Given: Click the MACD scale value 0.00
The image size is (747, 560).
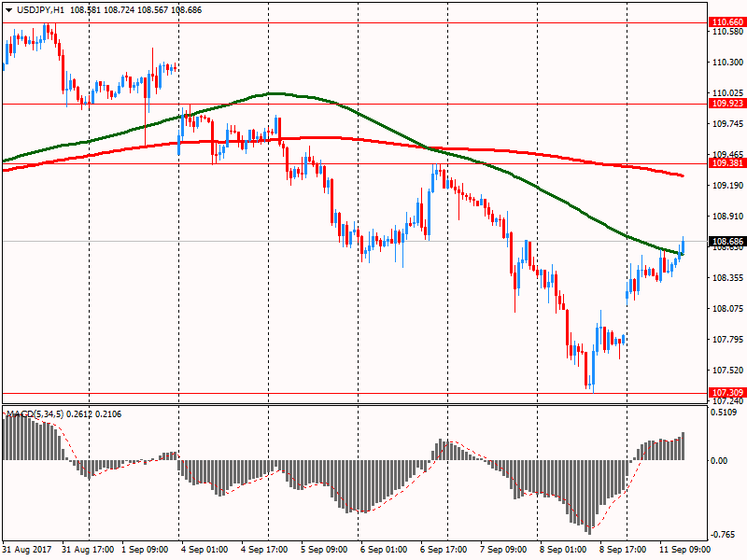Looking at the screenshot, I should (x=719, y=460).
